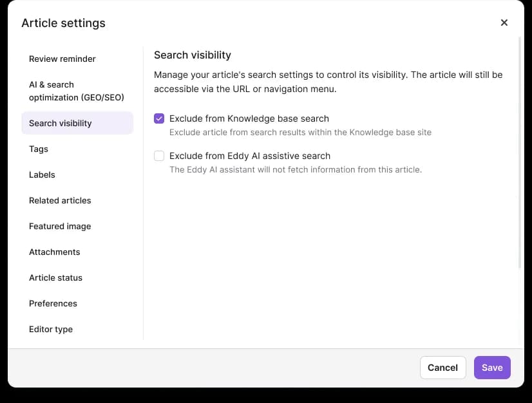Uncheck Exclude from Knowledge base search
Viewport: 532px width, 403px height.
coord(159,118)
